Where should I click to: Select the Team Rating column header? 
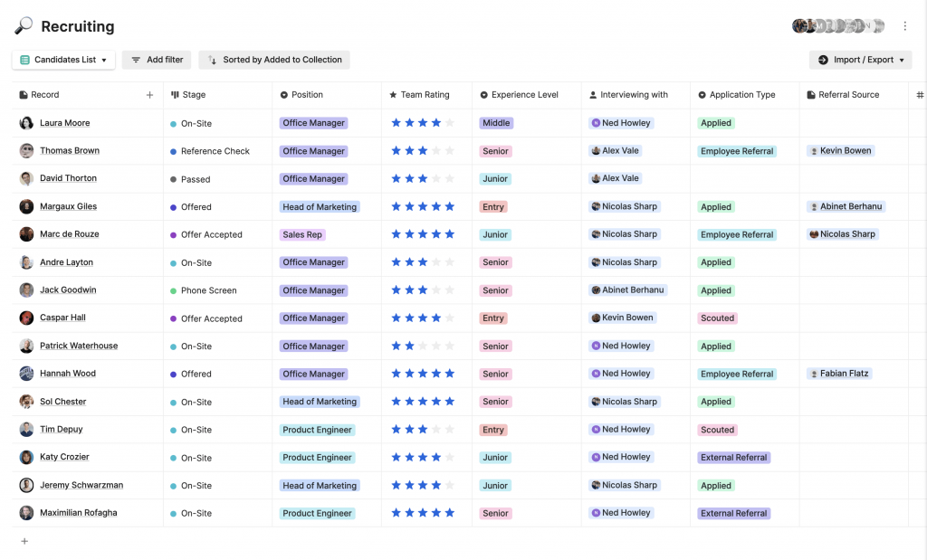[x=425, y=95]
